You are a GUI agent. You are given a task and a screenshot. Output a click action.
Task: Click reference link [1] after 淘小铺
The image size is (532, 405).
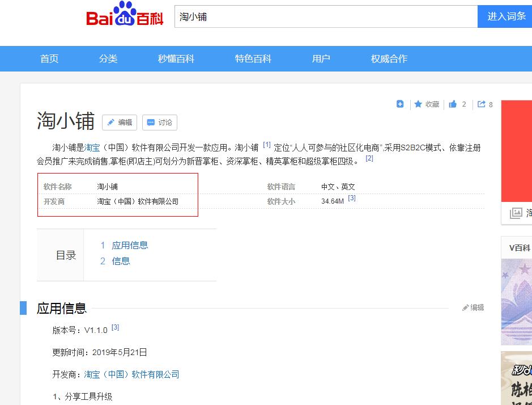[x=266, y=145]
